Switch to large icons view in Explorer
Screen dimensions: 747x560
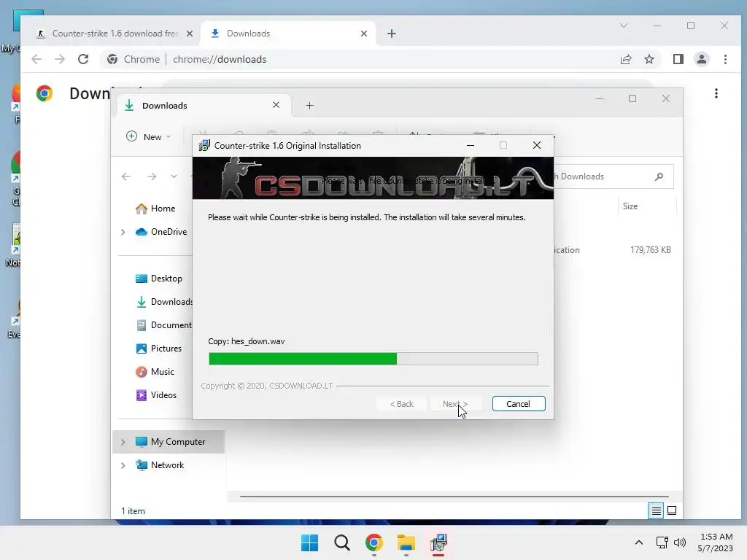(672, 511)
